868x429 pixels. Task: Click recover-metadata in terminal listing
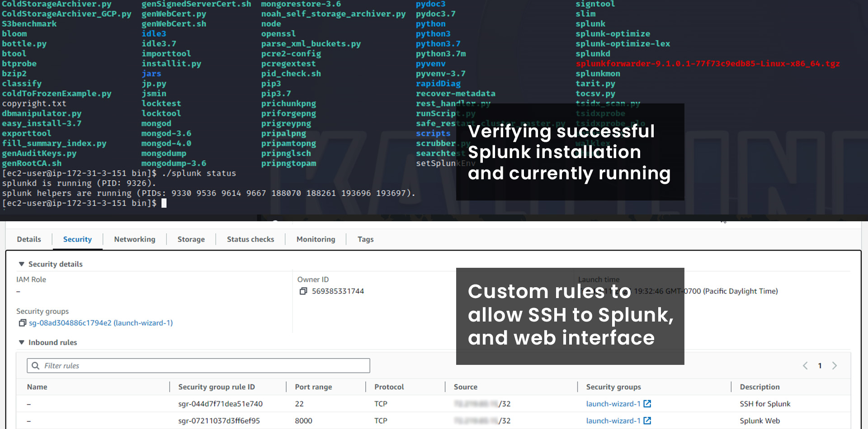click(x=456, y=93)
